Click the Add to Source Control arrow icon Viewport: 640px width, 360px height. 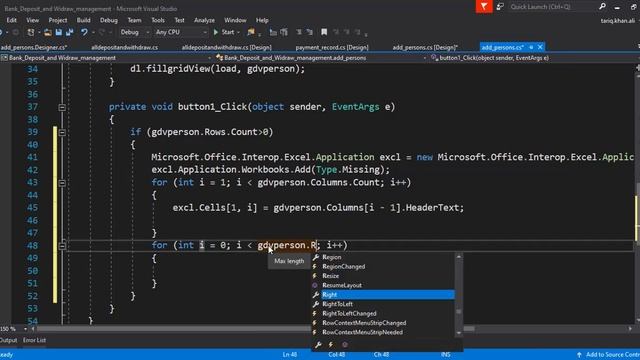[579, 355]
